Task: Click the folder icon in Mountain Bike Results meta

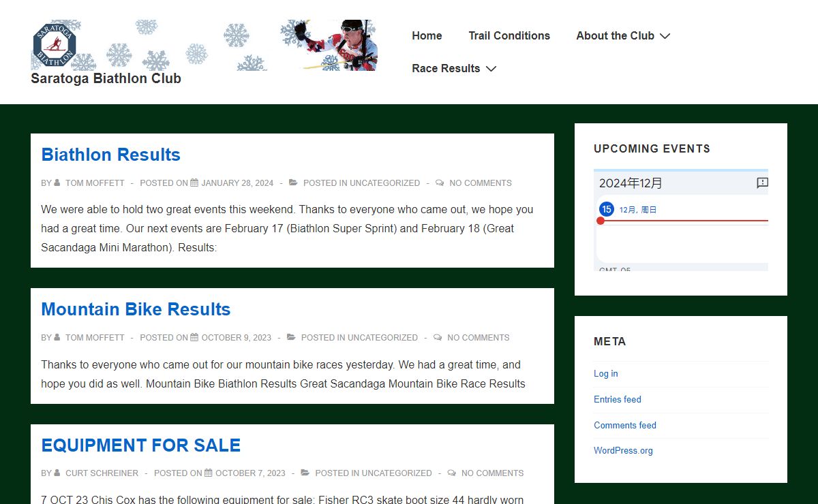Action: [291, 337]
